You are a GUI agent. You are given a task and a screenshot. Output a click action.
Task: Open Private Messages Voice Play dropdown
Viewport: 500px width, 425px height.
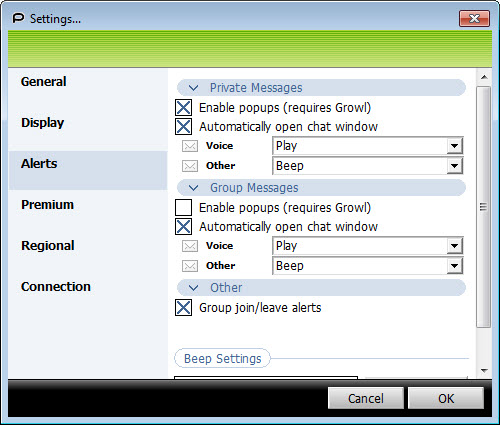[x=455, y=146]
